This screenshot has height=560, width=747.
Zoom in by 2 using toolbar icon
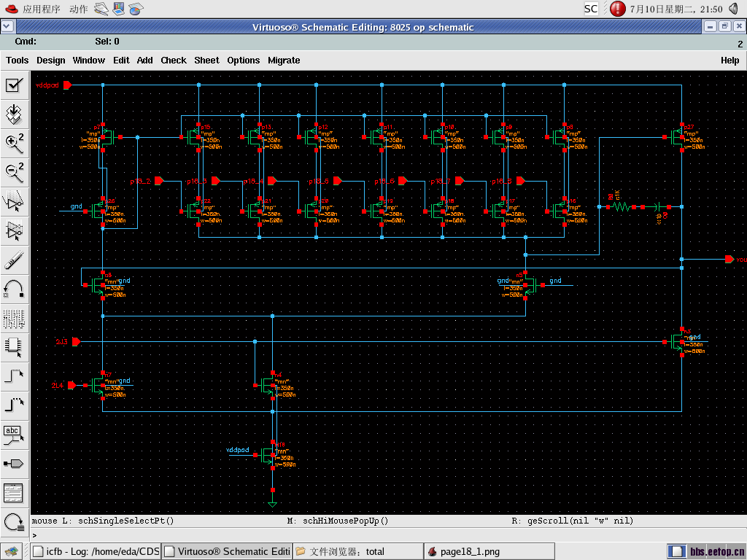[14, 142]
